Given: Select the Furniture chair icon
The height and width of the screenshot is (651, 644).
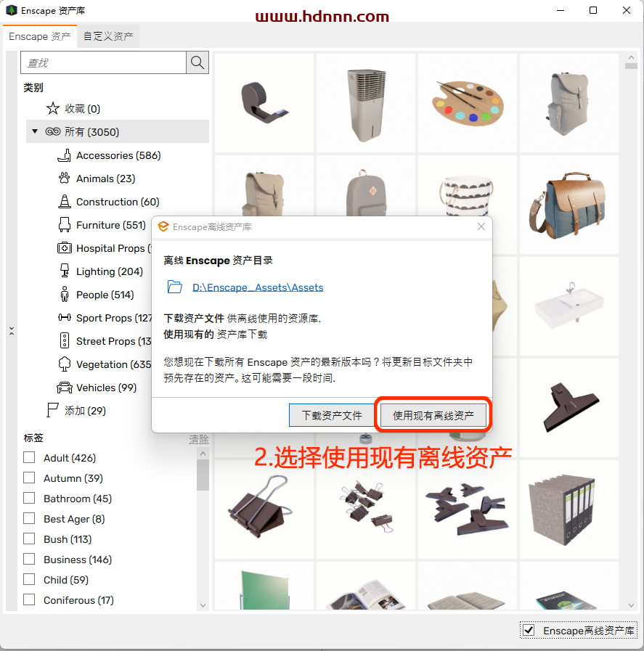Looking at the screenshot, I should (64, 225).
